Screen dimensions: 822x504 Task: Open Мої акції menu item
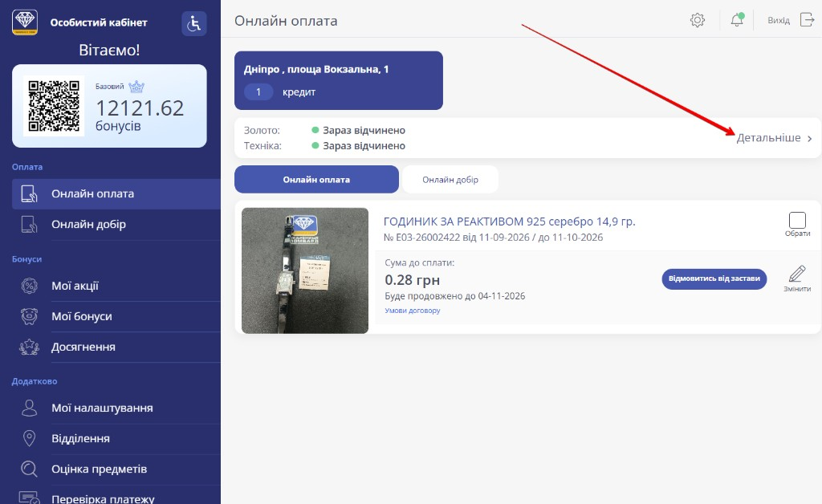click(x=116, y=286)
